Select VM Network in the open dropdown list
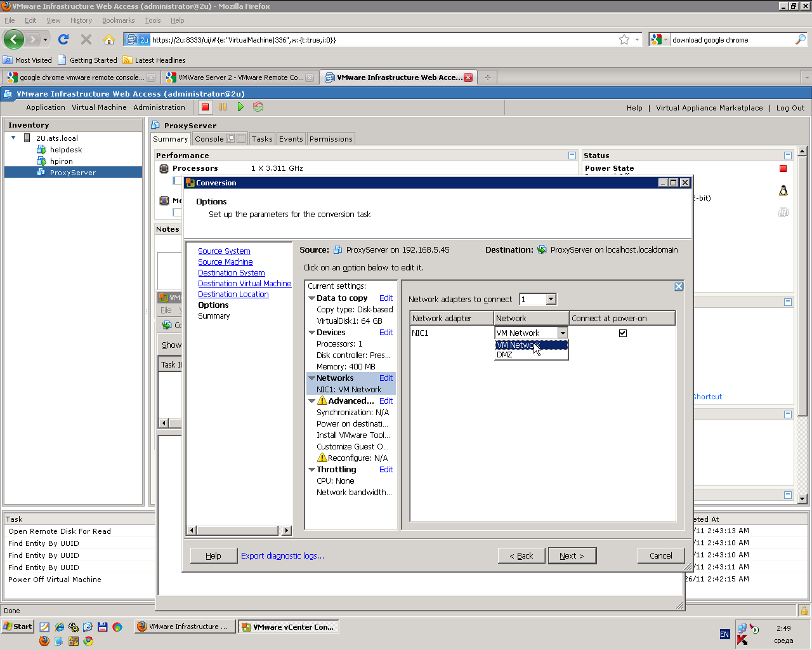The width and height of the screenshot is (812, 650). coord(532,345)
